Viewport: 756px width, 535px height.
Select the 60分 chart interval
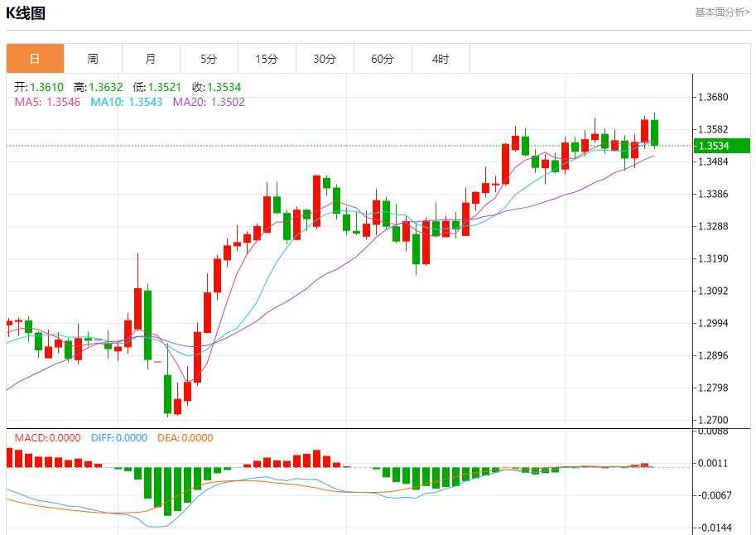383,59
